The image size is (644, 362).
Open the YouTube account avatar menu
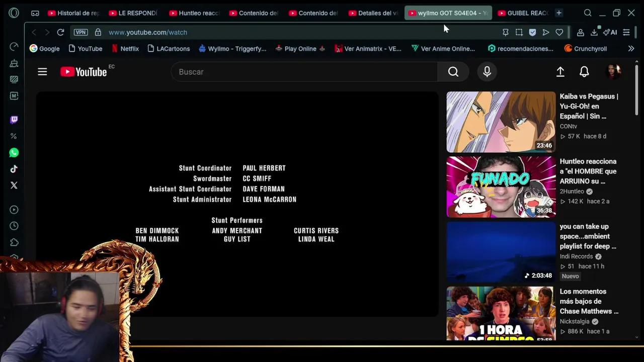tap(613, 72)
